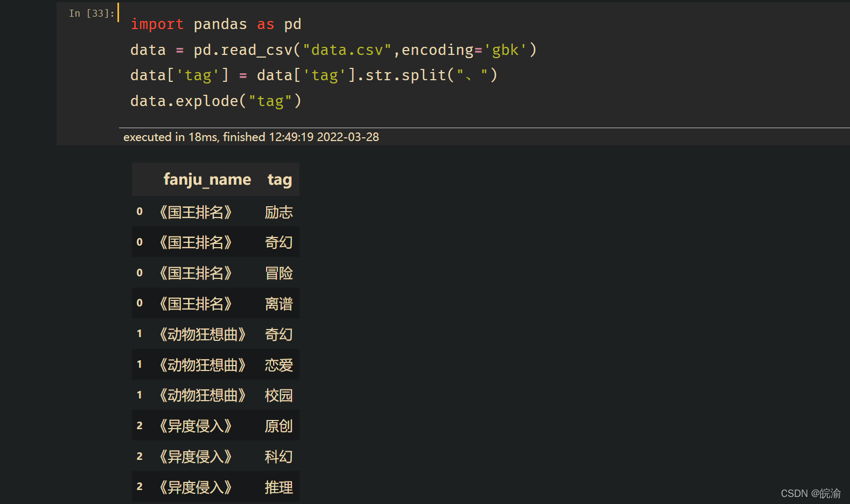Select the 冒险 tag cell

coord(278,273)
